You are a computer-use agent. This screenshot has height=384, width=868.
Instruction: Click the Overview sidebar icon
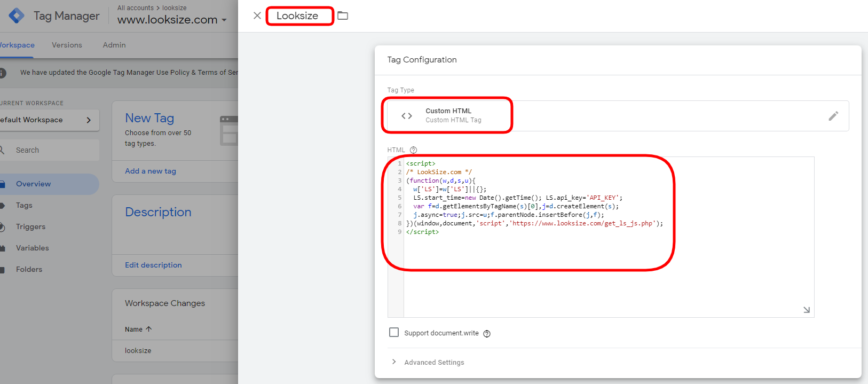[2, 184]
